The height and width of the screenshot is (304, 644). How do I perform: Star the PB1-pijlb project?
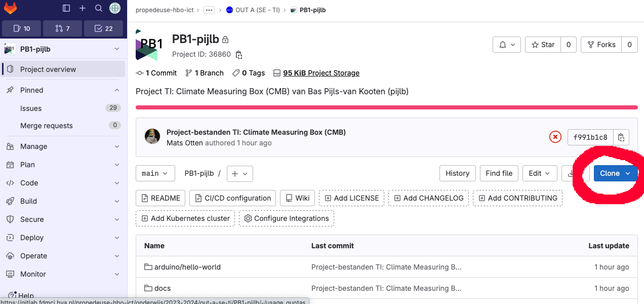(x=543, y=45)
